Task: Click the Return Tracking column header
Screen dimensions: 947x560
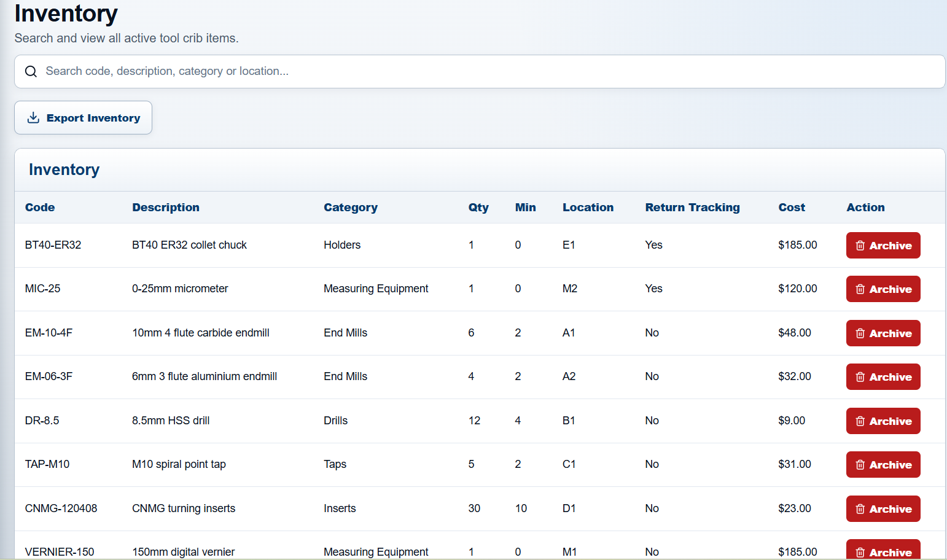Action: coord(692,208)
